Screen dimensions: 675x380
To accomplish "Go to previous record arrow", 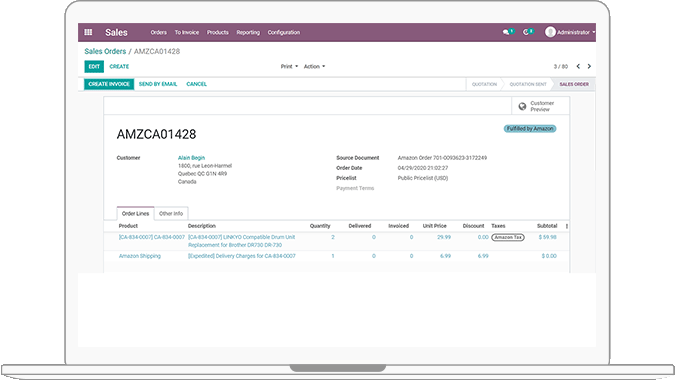I will tap(578, 66).
